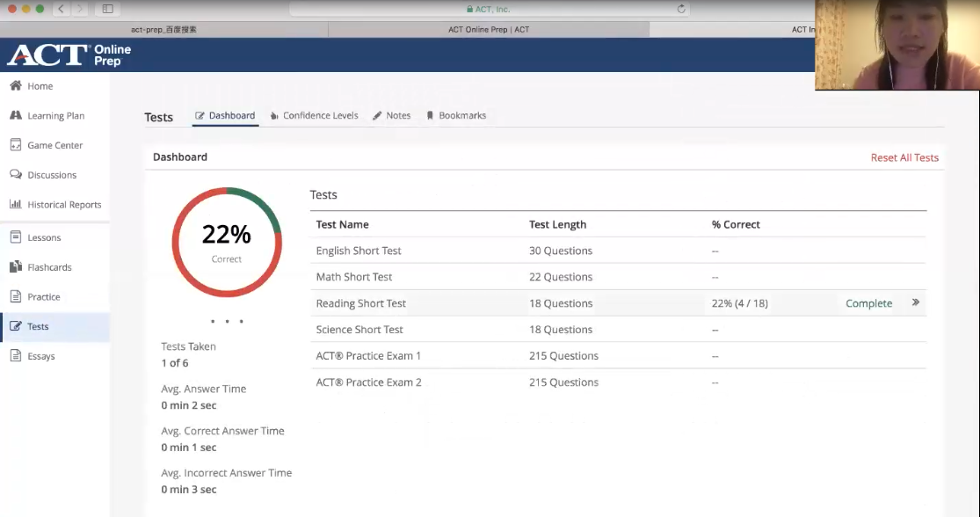The height and width of the screenshot is (517, 980).
Task: Click the Tests Taken value 1 of 6
Action: 174,362
